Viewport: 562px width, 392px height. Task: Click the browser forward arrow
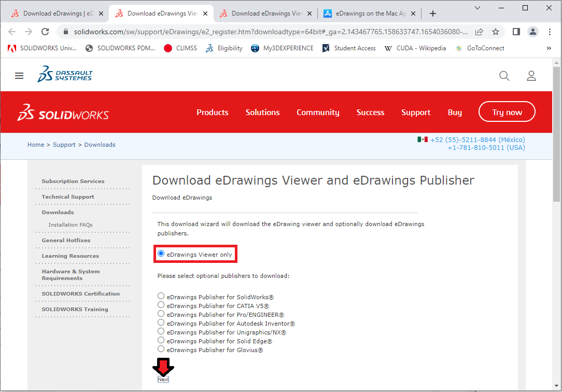[29, 32]
